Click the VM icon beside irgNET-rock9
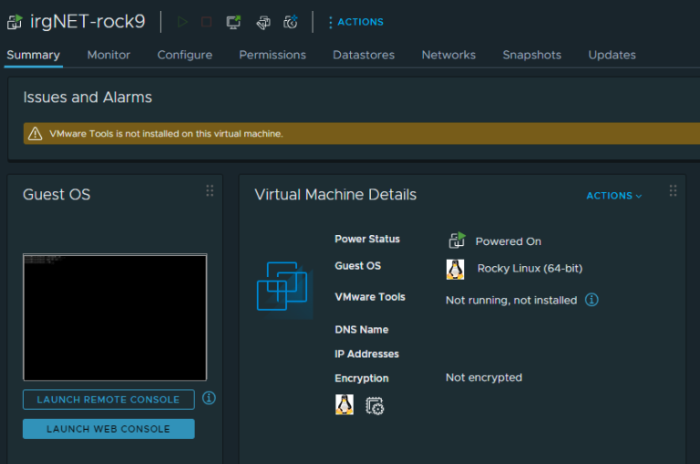This screenshot has height=464, width=700. (x=14, y=22)
